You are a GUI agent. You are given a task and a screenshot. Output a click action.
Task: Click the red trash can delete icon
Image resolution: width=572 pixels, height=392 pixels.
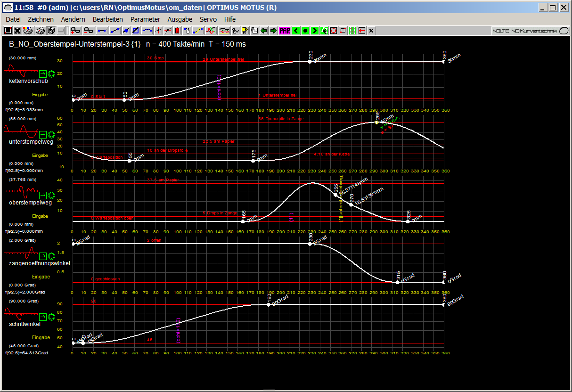point(177,31)
